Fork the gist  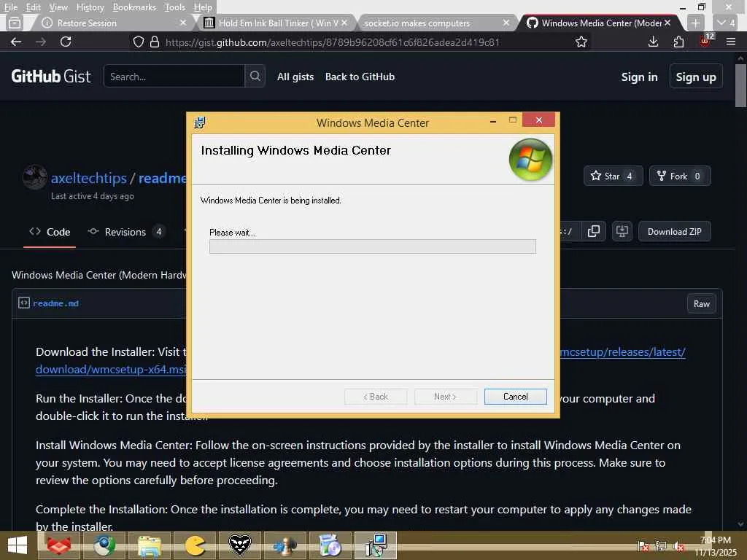680,176
